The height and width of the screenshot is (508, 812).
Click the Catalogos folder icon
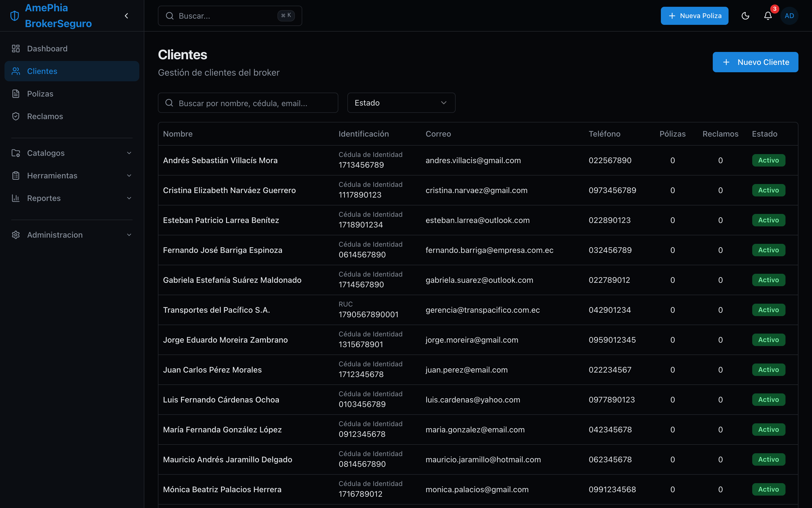(x=16, y=153)
